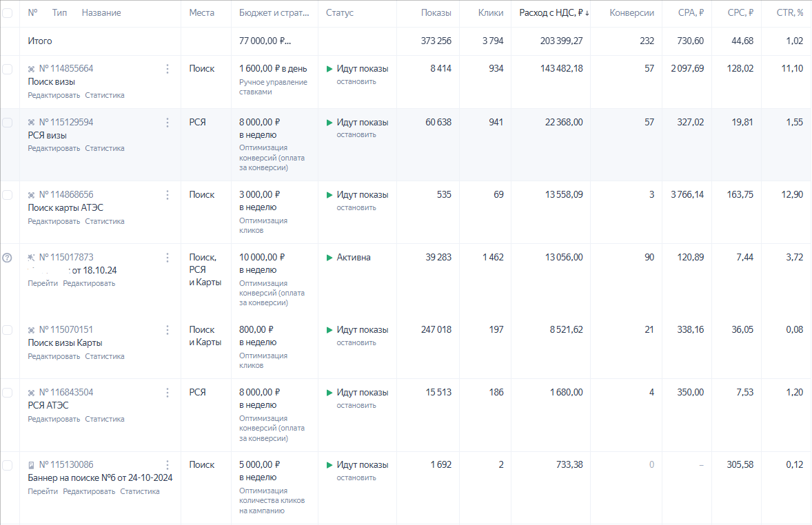This screenshot has height=525, width=812.
Task: Click the campaign type icon beside № 115070151
Action: (x=32, y=330)
